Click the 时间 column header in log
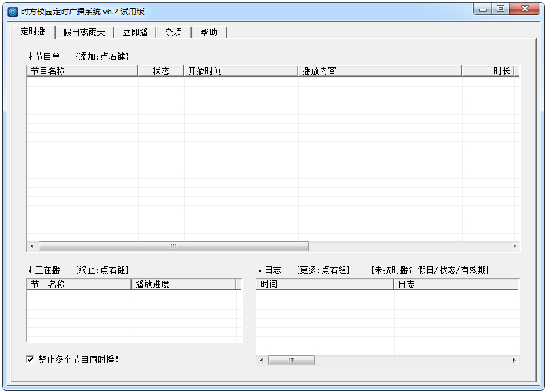 click(x=325, y=284)
